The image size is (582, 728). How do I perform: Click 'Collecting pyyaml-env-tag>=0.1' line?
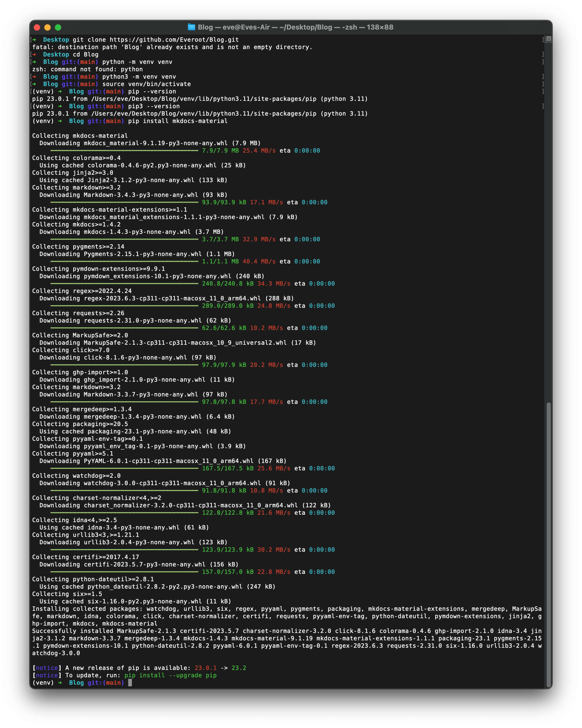87,439
